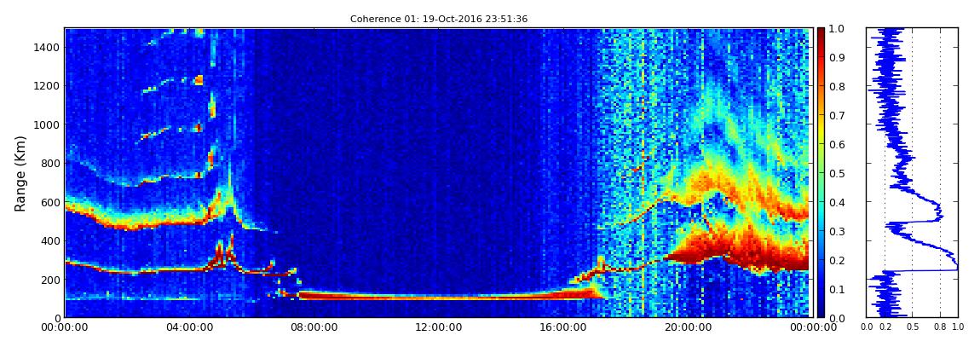980x347 pixels.
Task: Click the profile plot 0.8 x-axis label
Action: (941, 327)
